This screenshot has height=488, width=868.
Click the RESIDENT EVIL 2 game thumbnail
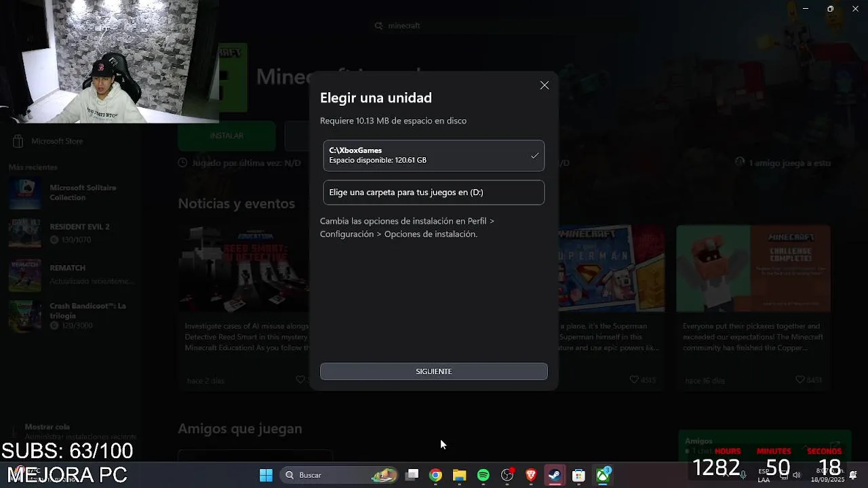tap(25, 233)
